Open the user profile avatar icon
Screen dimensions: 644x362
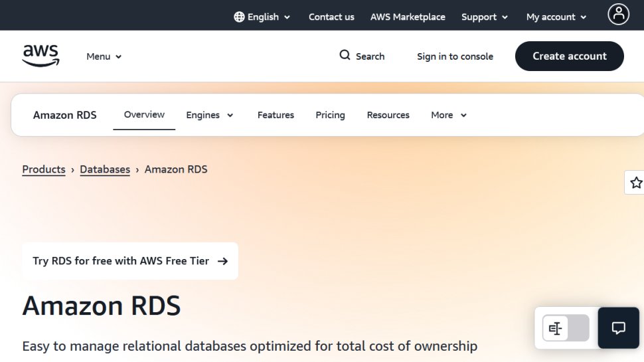coord(618,15)
